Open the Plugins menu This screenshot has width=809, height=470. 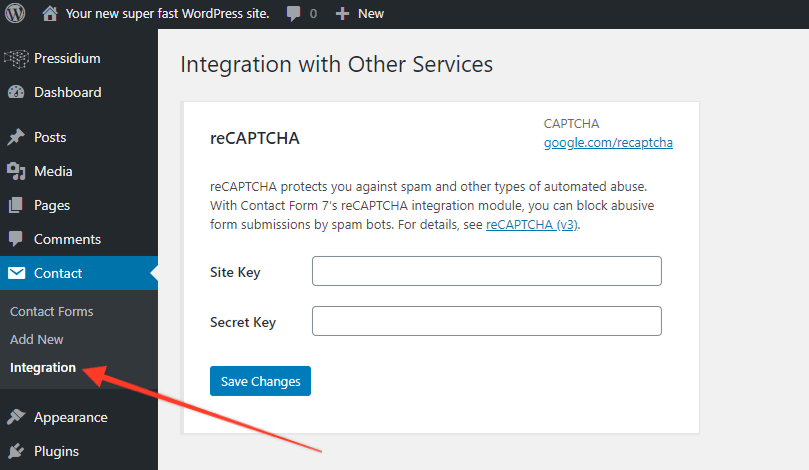pos(56,451)
